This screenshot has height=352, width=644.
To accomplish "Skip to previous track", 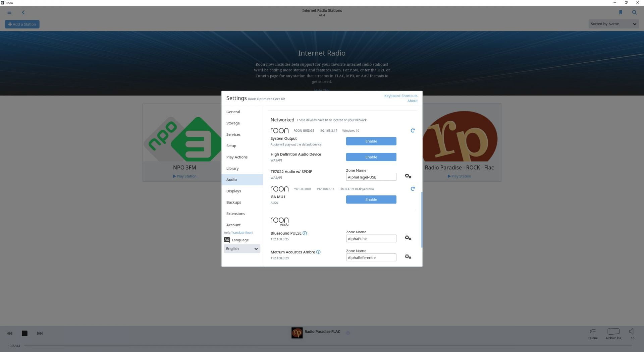I will pyautogui.click(x=9, y=333).
